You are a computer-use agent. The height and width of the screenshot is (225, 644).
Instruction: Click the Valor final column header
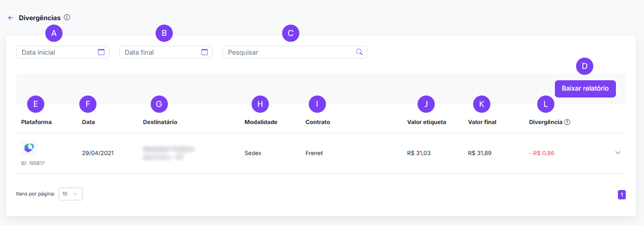point(482,122)
